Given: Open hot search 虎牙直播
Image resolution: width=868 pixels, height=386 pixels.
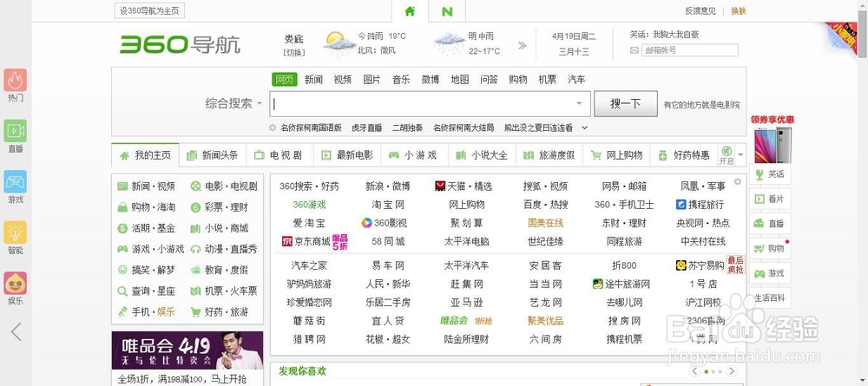Looking at the screenshot, I should point(366,128).
